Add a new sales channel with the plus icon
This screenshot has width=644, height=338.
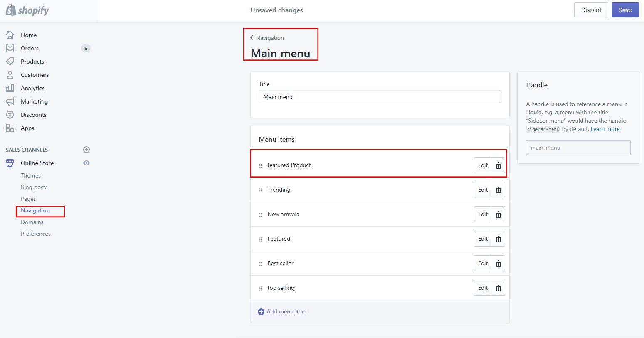(86, 150)
